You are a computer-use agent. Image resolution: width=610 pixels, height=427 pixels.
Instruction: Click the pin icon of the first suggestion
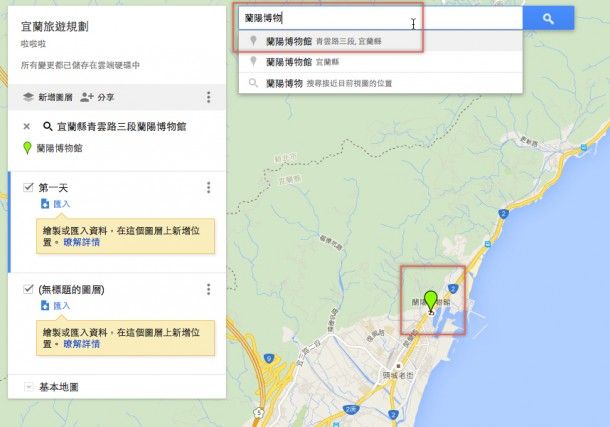point(253,40)
